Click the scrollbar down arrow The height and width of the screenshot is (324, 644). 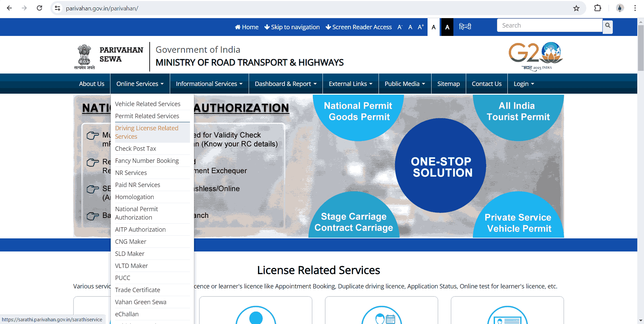[641, 320]
